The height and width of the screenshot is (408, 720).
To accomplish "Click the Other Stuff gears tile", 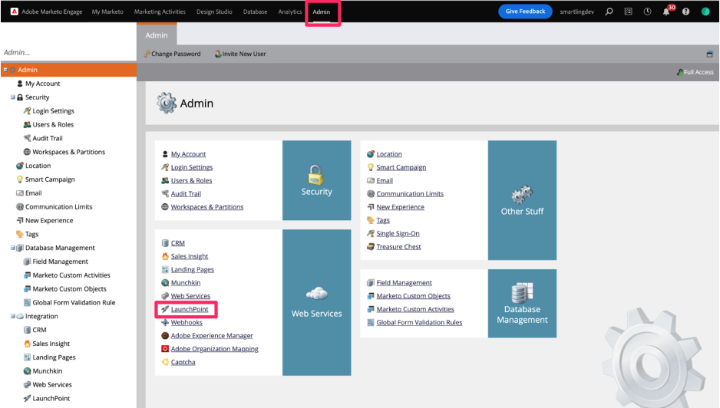I will click(x=522, y=200).
